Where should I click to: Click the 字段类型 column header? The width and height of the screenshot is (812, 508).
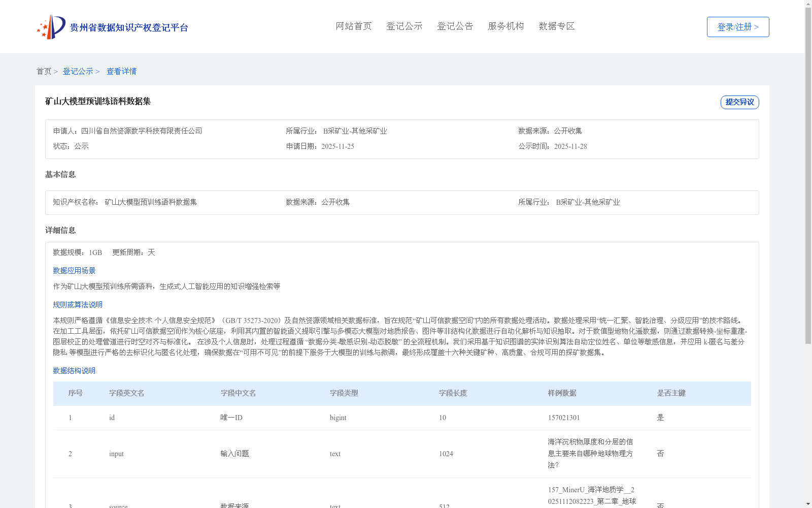[344, 393]
